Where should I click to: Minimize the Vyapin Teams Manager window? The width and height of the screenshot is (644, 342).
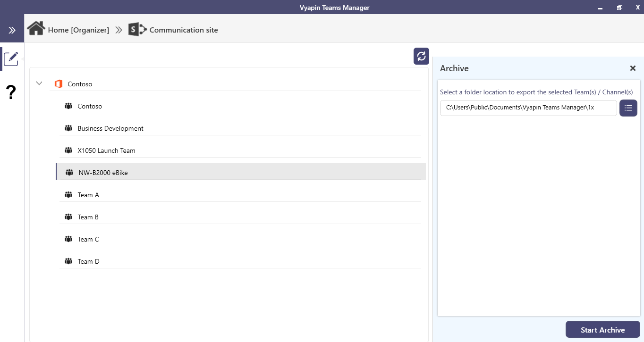[x=600, y=8]
